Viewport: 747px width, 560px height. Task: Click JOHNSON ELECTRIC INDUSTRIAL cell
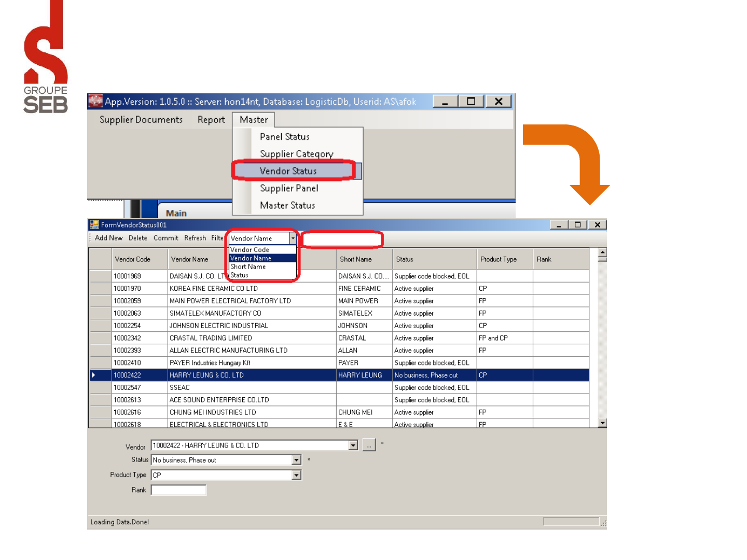coord(252,326)
